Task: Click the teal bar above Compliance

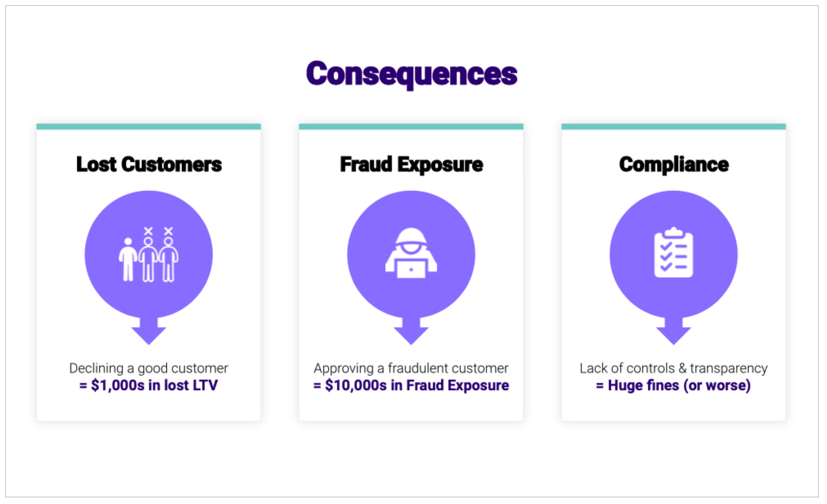Action: (x=673, y=127)
